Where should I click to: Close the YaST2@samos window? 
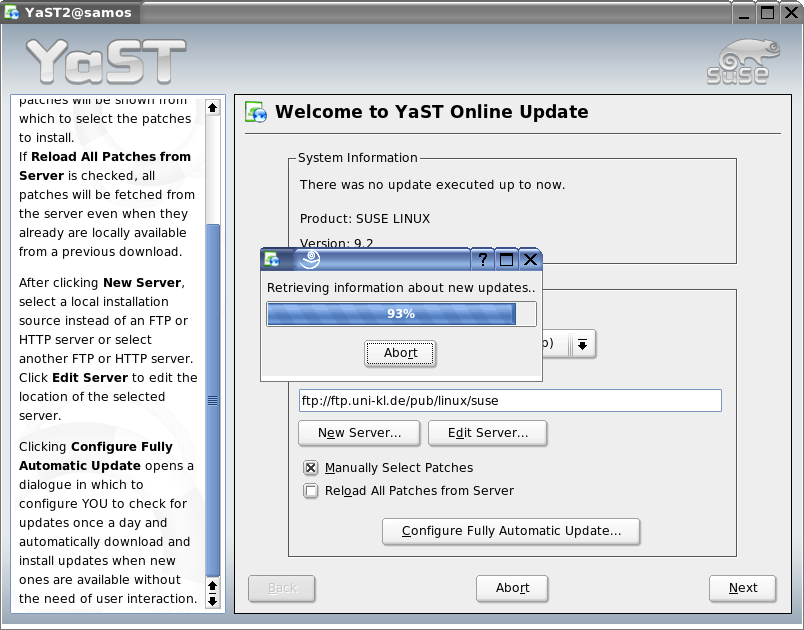791,13
